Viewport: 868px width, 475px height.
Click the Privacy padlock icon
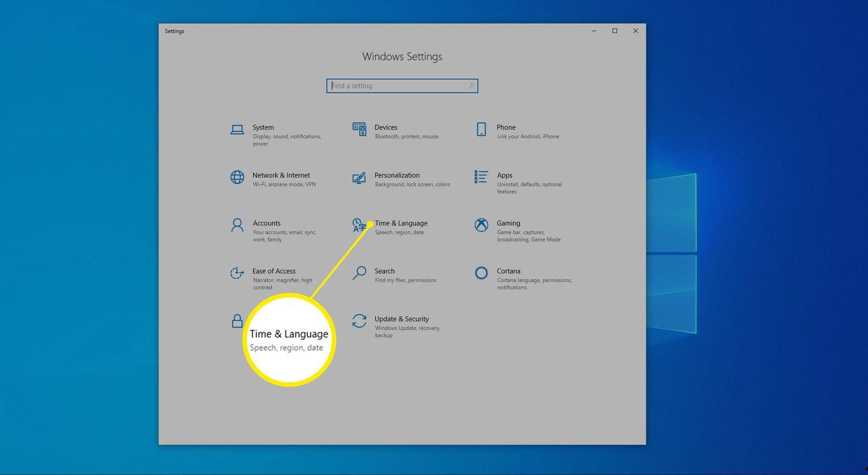(x=237, y=321)
